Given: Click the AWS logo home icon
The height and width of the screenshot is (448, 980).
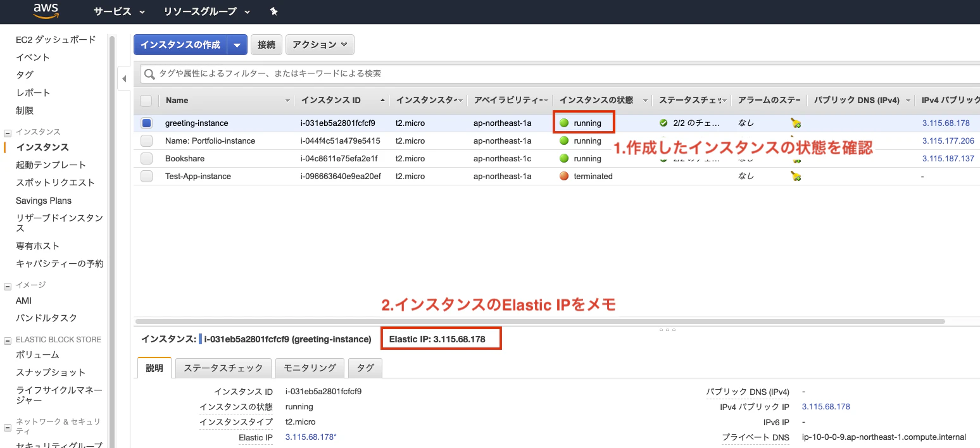Looking at the screenshot, I should click(x=46, y=11).
